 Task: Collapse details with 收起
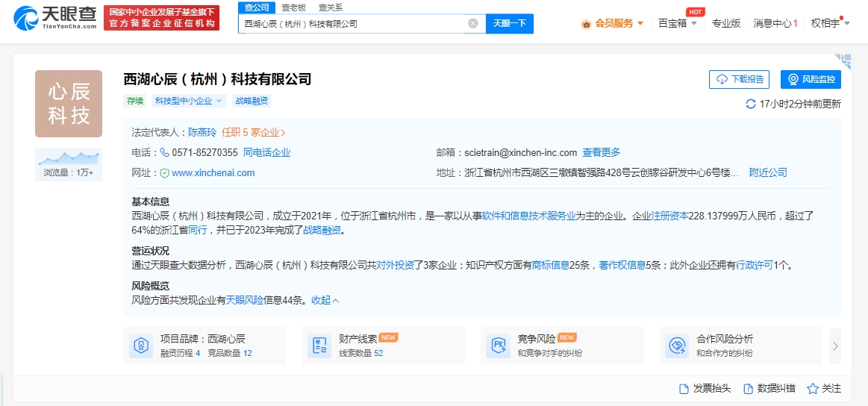pos(325,300)
